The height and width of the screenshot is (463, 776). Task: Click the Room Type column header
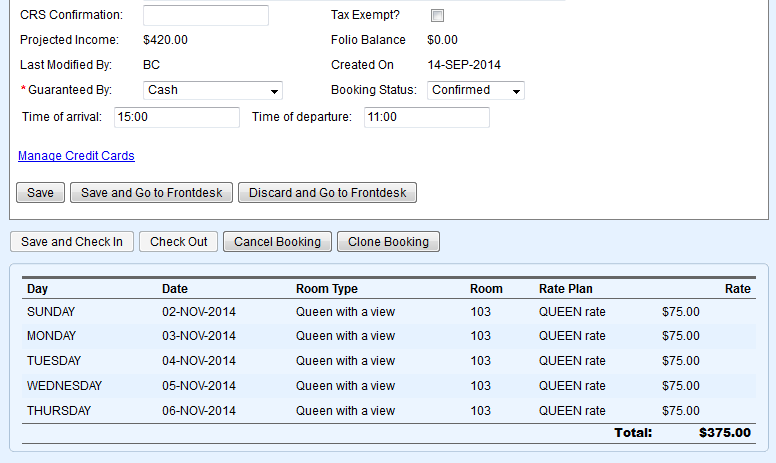[x=327, y=289]
